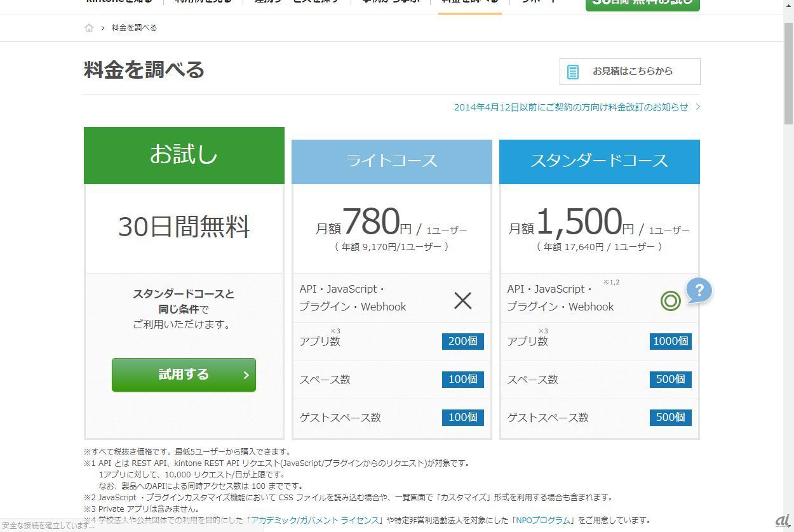Select スタンダードコース スペース数 500個 badge
Viewport: 794px width, 532px height.
pyautogui.click(x=671, y=379)
